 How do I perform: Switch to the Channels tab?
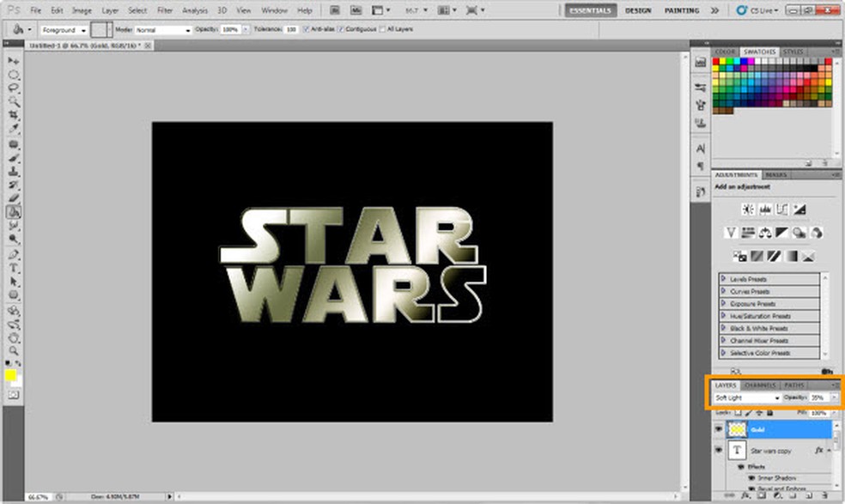point(760,386)
